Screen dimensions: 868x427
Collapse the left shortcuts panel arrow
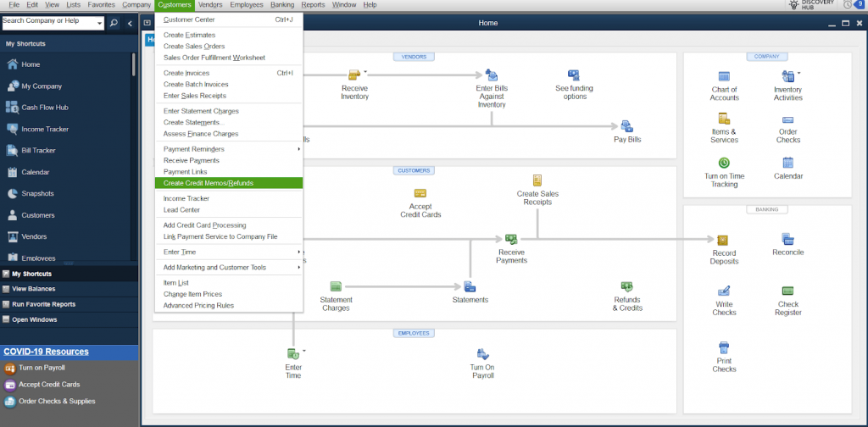tap(130, 23)
